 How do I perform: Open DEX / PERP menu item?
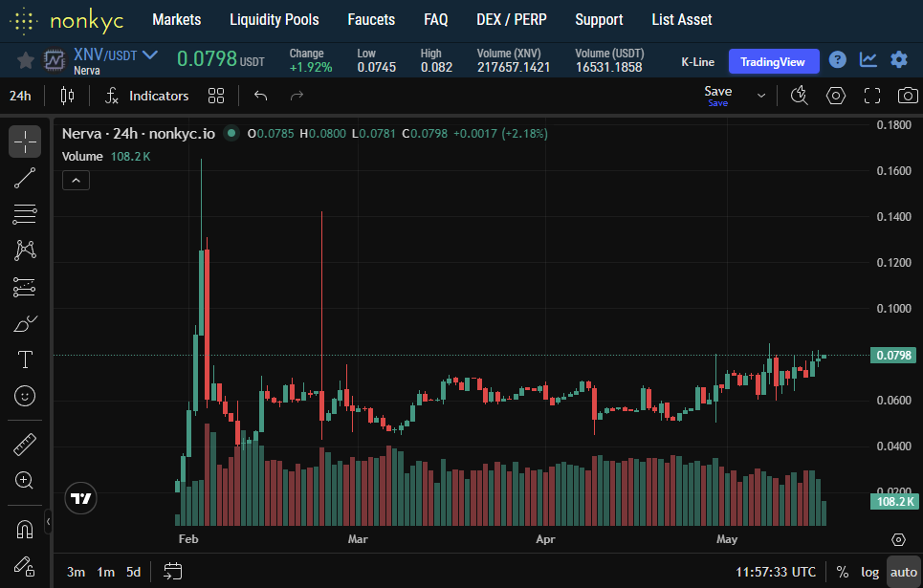[x=512, y=19]
